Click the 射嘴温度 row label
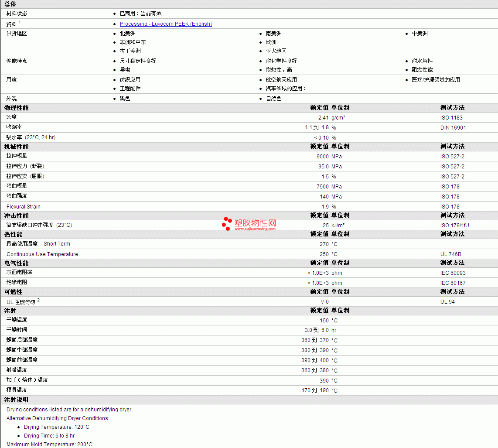Image resolution: width=498 pixels, height=448 pixels. [17, 370]
